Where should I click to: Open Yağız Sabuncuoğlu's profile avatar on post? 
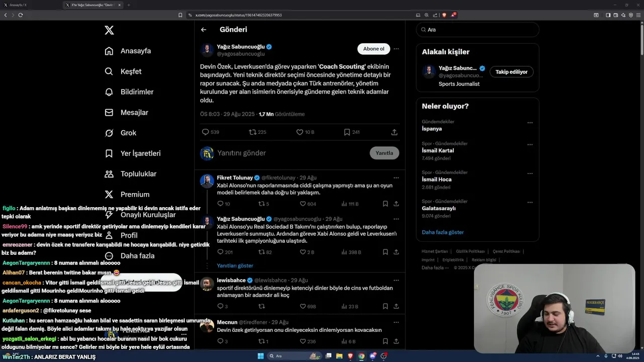tap(207, 50)
